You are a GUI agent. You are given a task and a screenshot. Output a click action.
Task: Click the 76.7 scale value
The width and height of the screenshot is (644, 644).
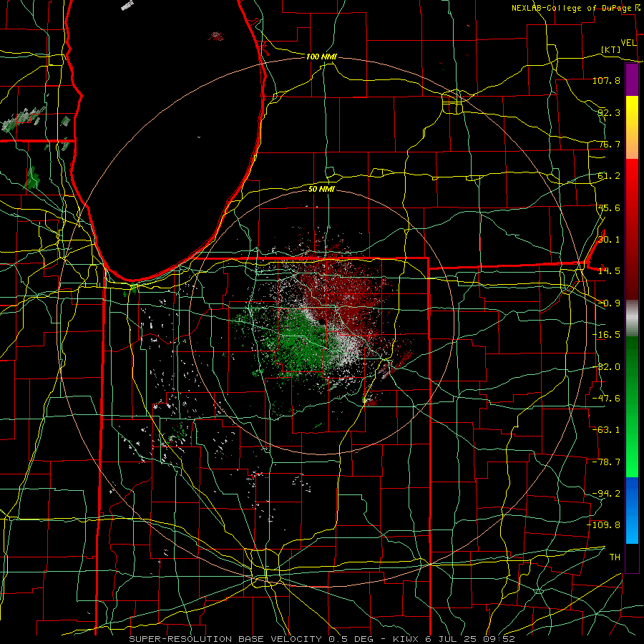(x=609, y=144)
